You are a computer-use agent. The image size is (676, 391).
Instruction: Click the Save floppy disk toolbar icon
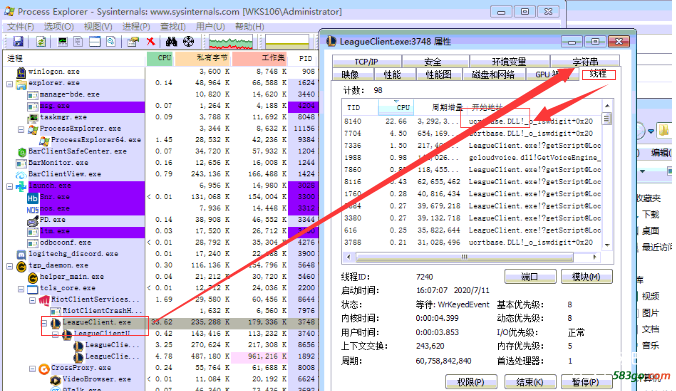[x=18, y=41]
